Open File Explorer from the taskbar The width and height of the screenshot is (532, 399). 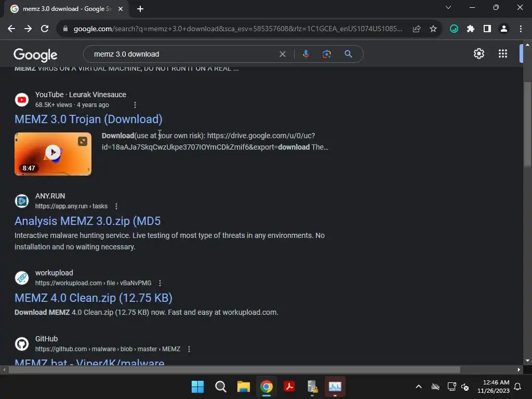[x=243, y=387]
